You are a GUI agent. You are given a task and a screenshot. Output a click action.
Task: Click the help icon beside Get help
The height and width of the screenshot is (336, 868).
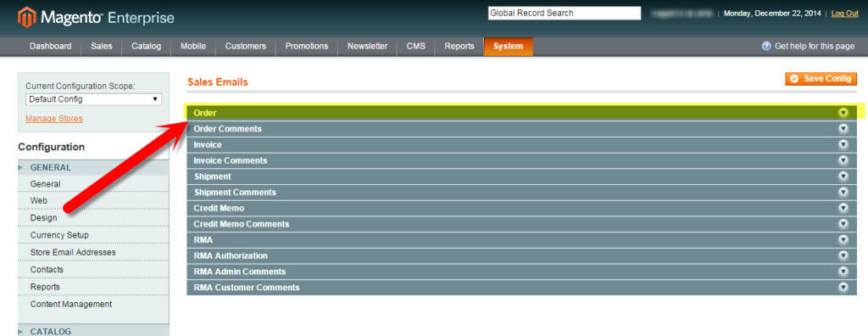pos(766,47)
